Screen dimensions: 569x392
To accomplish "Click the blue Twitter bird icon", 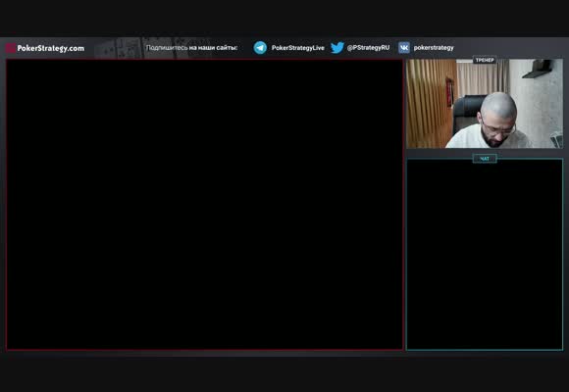I will pyautogui.click(x=337, y=47).
